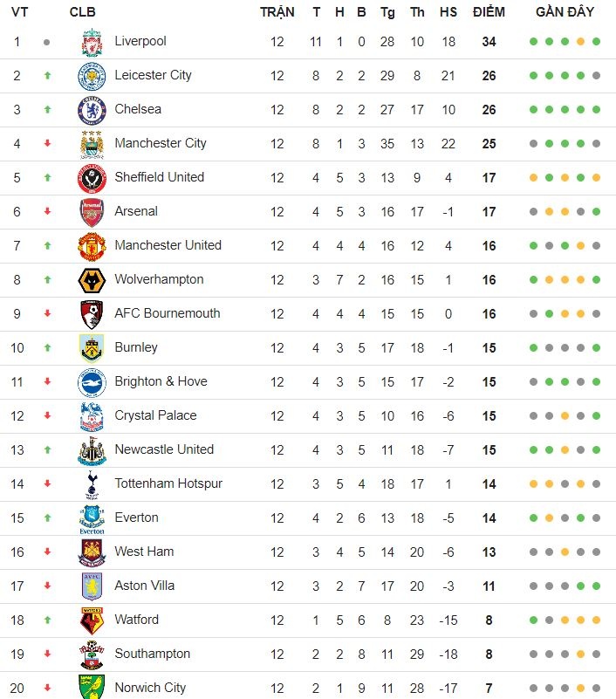Click the Liverpool club crest
This screenshot has width=616, height=699.
(x=92, y=42)
